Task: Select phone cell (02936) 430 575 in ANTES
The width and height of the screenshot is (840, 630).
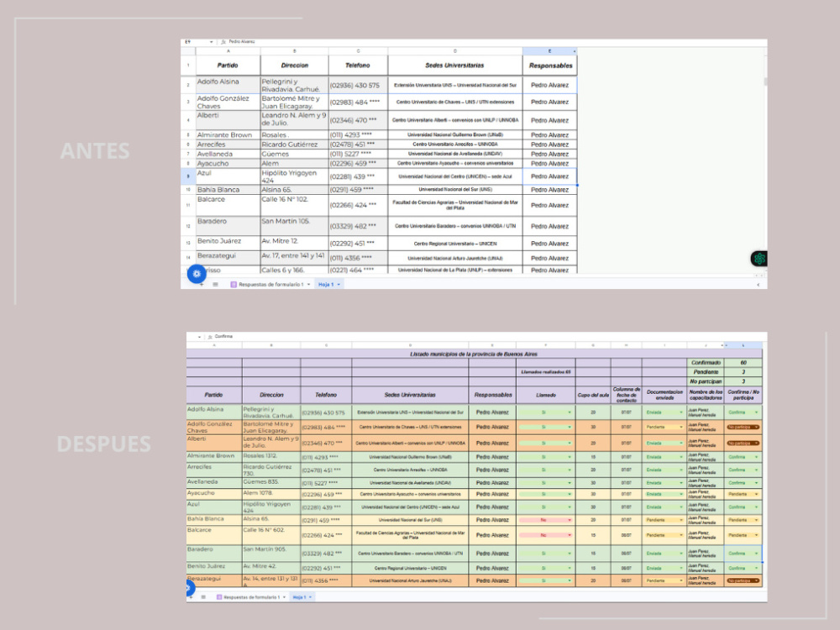Action: pyautogui.click(x=359, y=85)
